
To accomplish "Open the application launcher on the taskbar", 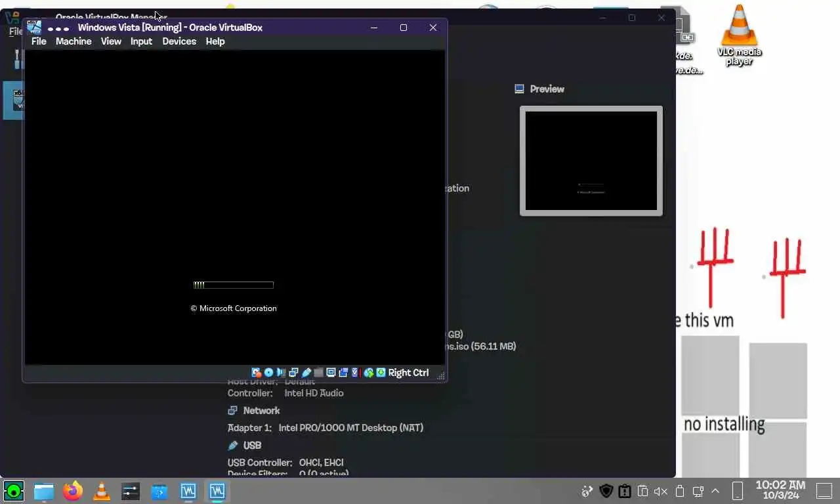I will pyautogui.click(x=14, y=491).
